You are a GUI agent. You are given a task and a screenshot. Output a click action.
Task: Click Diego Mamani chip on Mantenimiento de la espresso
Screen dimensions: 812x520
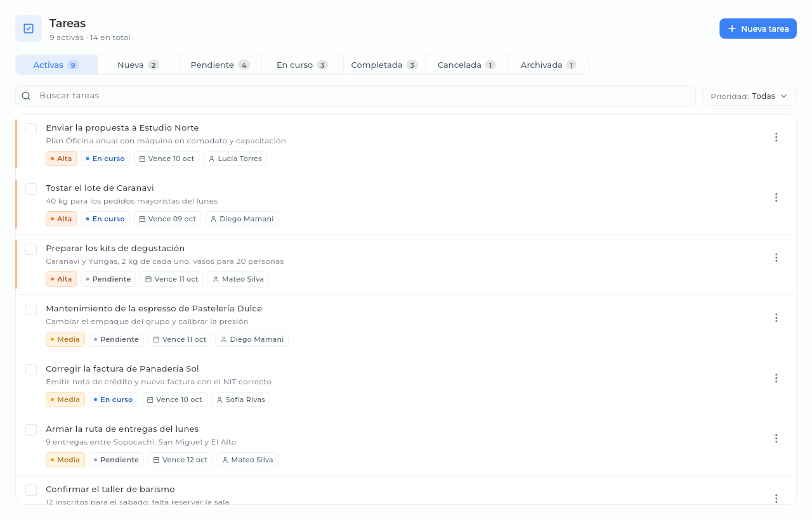pos(252,339)
